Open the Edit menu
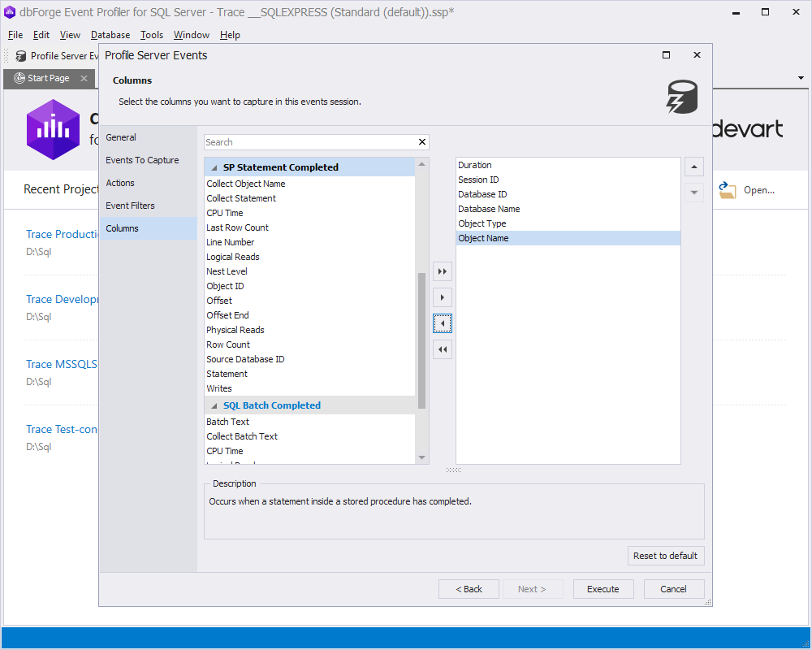Screen dimensions: 812x650 [x=41, y=35]
